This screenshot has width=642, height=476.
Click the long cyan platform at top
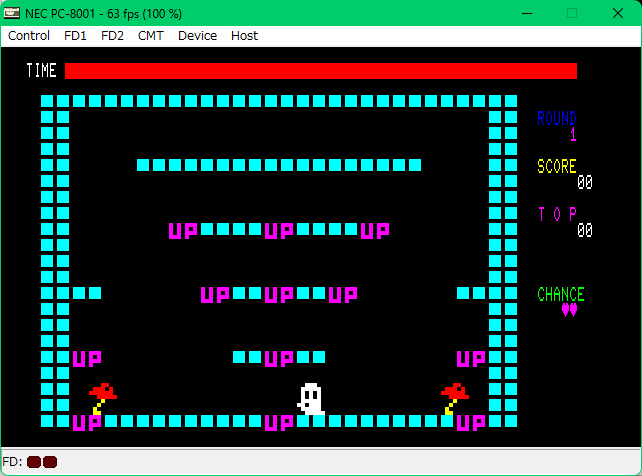279,165
